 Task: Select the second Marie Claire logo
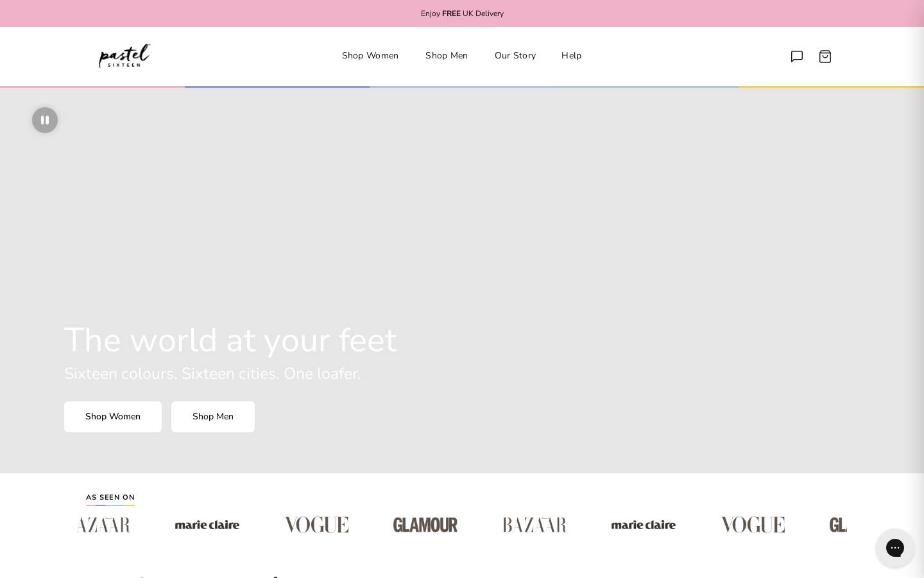pyautogui.click(x=644, y=525)
